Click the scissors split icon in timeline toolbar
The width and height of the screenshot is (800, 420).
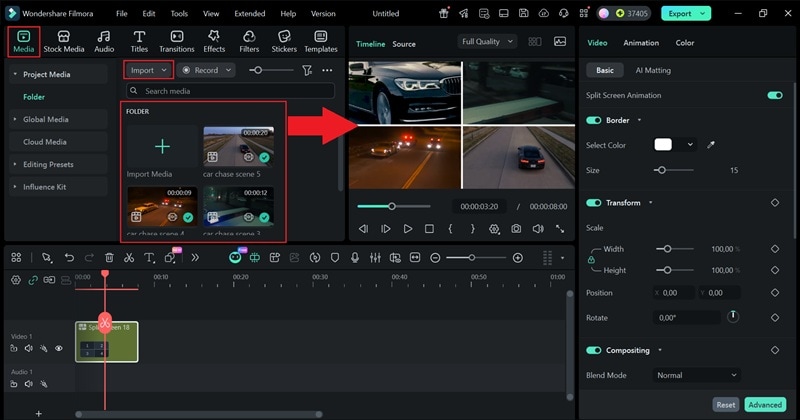click(129, 258)
